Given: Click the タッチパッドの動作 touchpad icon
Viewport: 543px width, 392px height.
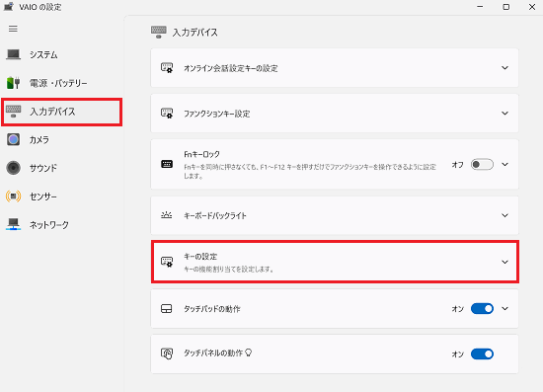Looking at the screenshot, I should (x=167, y=308).
